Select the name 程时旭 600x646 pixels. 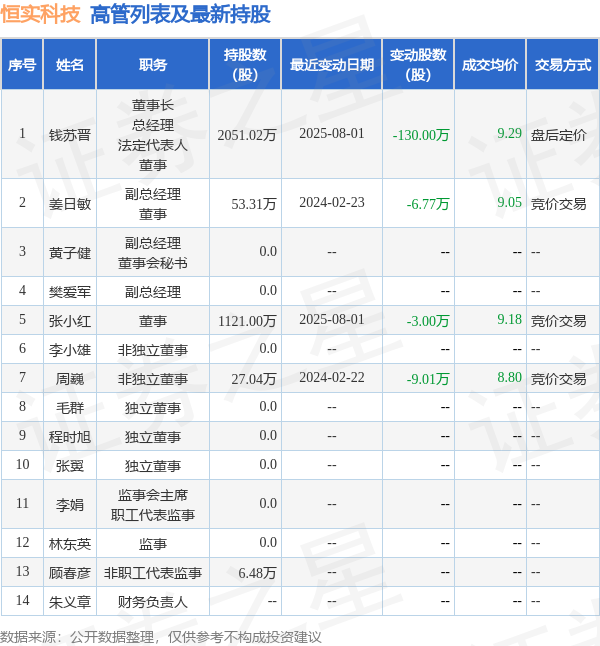coord(70,437)
